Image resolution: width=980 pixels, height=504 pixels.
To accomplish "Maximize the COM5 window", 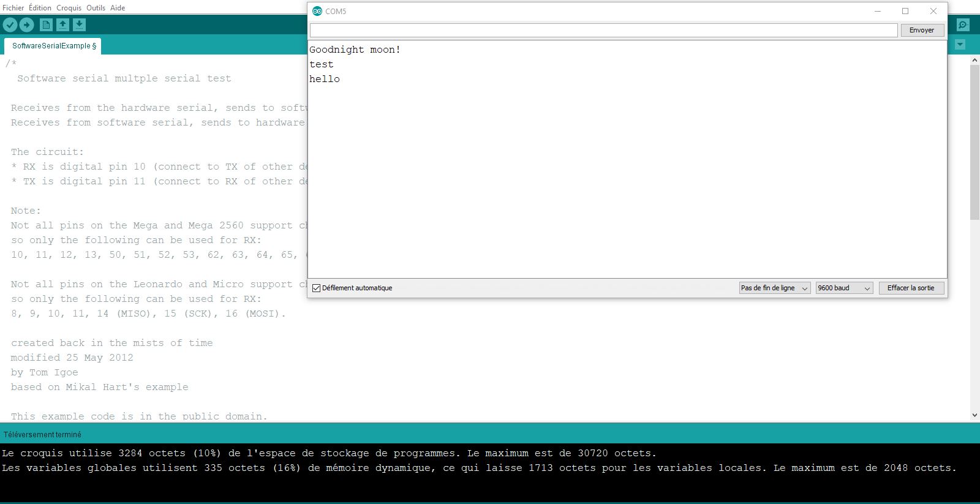I will pos(905,11).
